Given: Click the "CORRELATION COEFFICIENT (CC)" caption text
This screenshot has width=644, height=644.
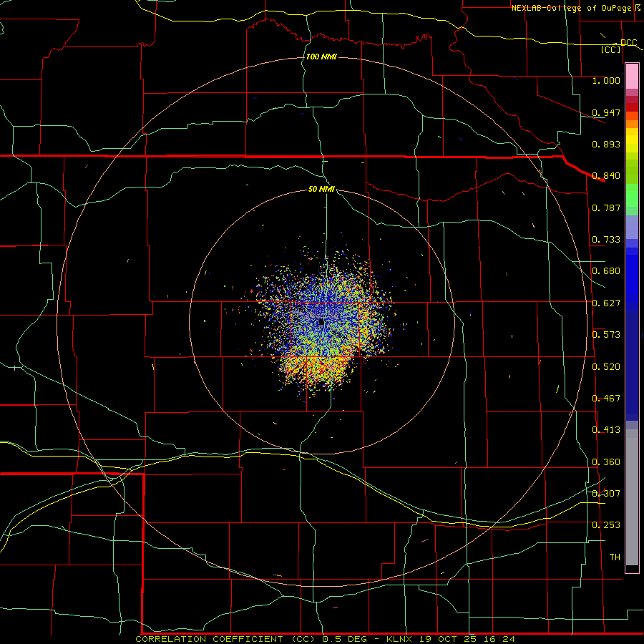Looking at the screenshot, I should click(x=227, y=639).
